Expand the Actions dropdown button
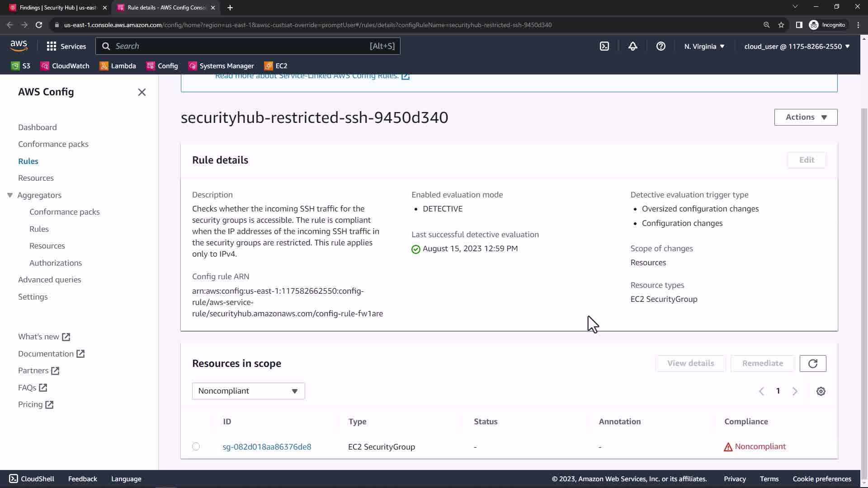 coord(805,117)
